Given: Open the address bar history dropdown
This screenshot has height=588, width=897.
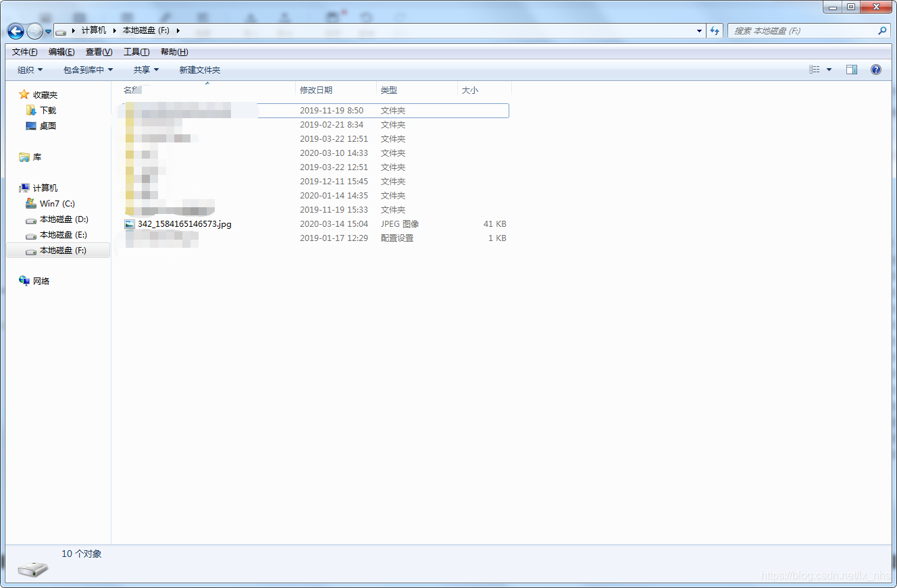Looking at the screenshot, I should point(699,31).
